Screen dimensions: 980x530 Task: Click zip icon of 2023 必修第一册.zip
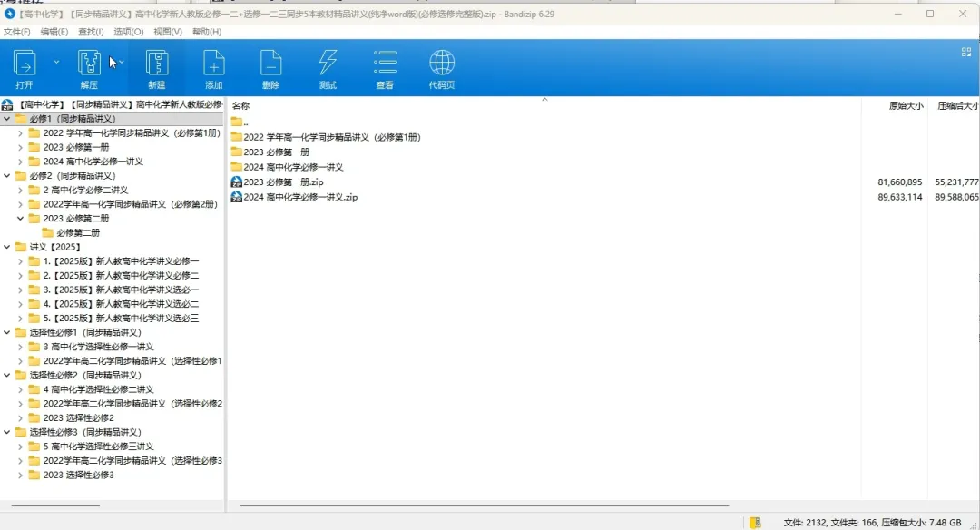click(236, 182)
